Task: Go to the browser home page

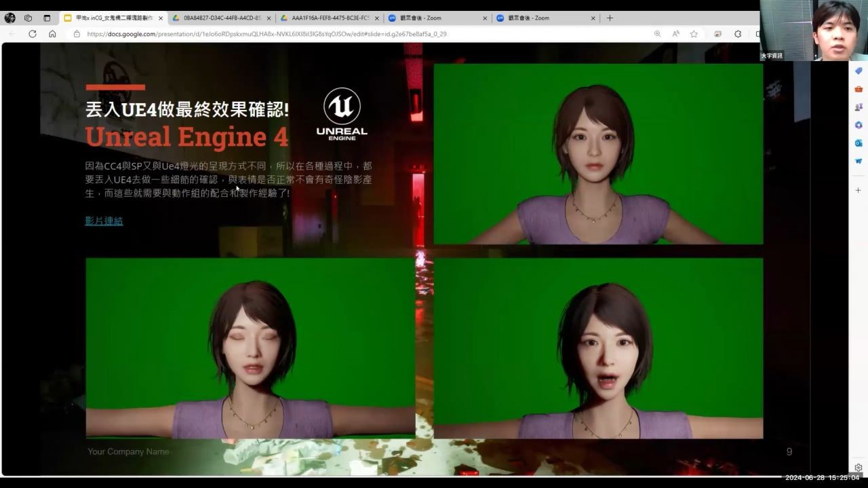Action: pos(52,34)
